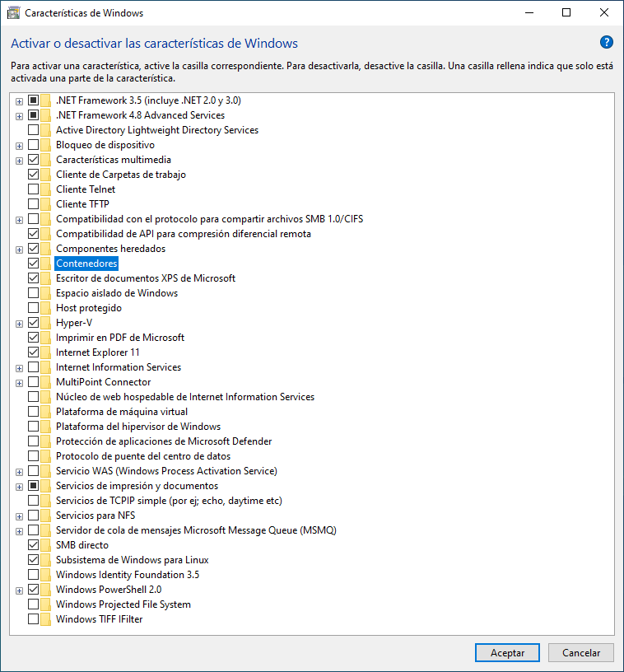Expand the MSMQ message queue server node
Viewport: 624px width, 672px height.
(x=19, y=531)
